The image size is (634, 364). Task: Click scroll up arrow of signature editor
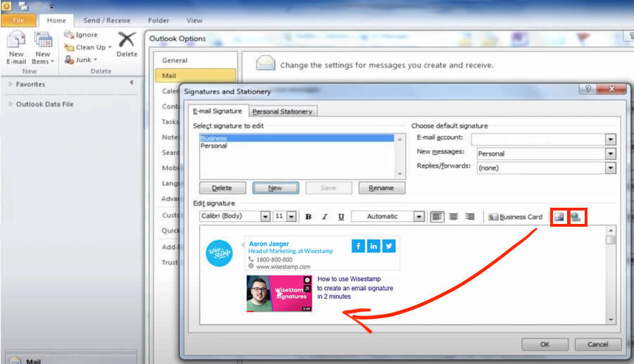pos(611,230)
